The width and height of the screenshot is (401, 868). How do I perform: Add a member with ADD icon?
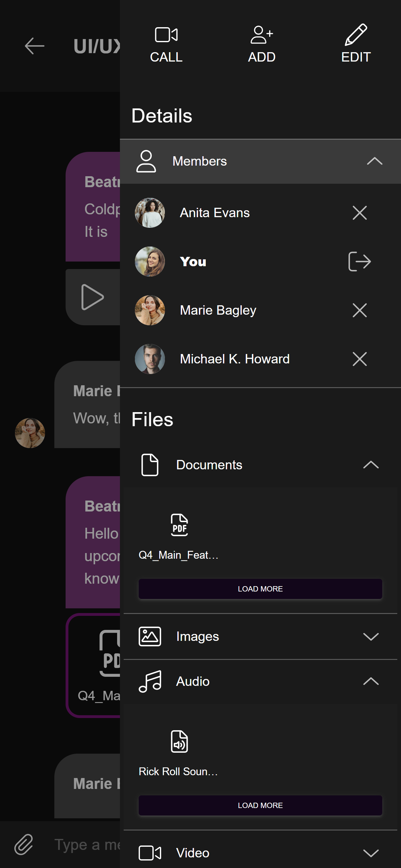262,35
